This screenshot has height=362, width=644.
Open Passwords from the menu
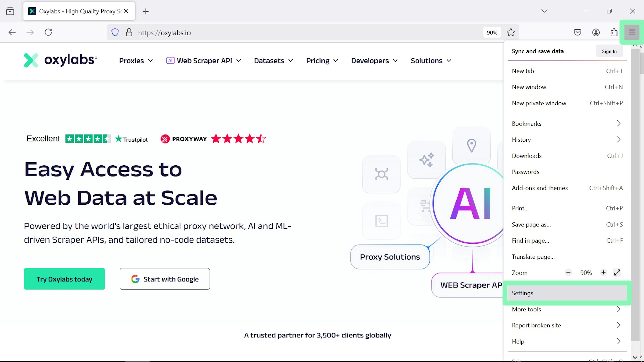point(567,172)
